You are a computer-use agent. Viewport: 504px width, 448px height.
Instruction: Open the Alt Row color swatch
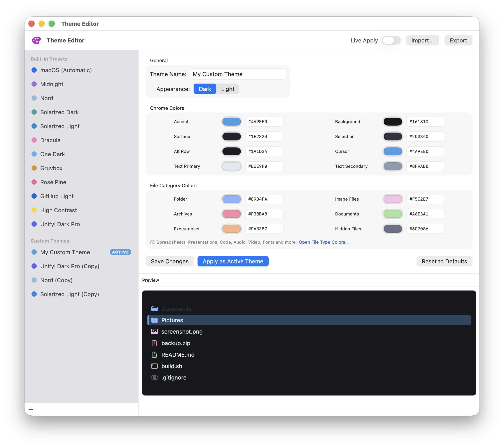click(x=231, y=151)
